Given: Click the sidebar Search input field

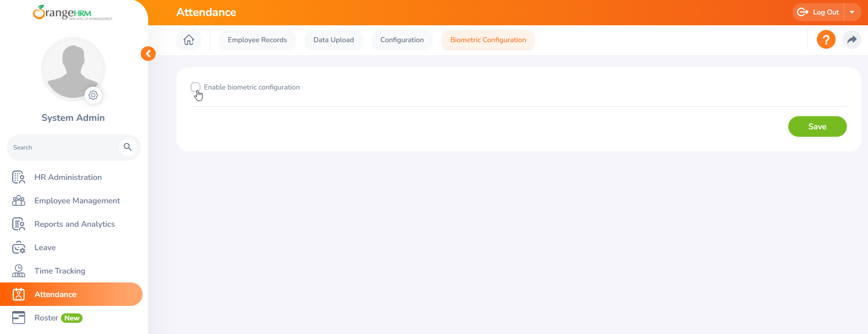Looking at the screenshot, I should point(63,148).
